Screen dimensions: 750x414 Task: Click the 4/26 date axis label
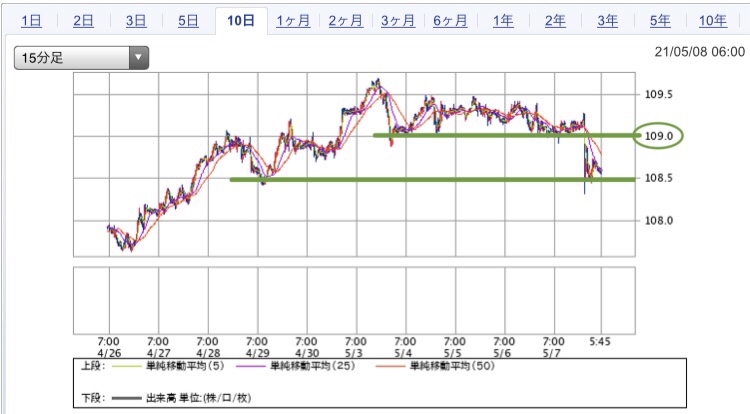(109, 353)
